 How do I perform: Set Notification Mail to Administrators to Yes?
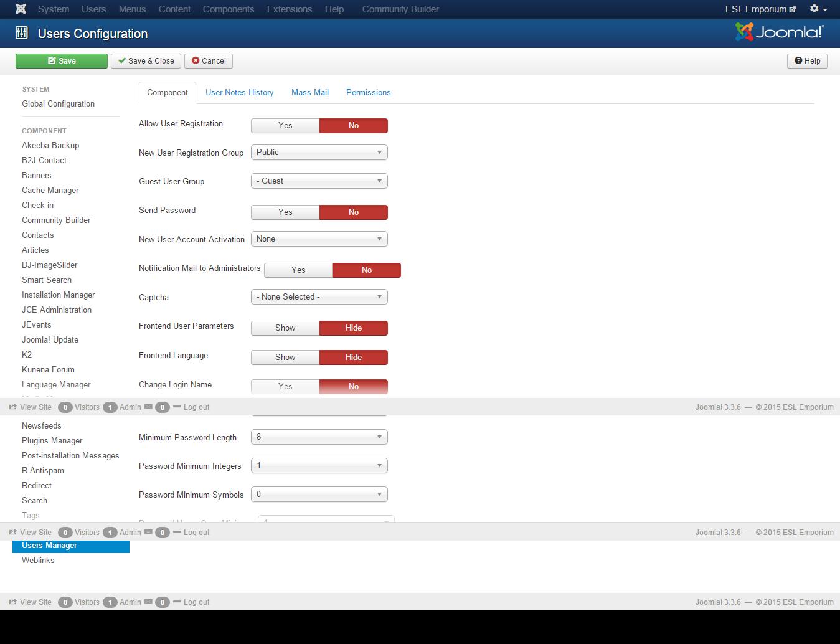point(298,270)
